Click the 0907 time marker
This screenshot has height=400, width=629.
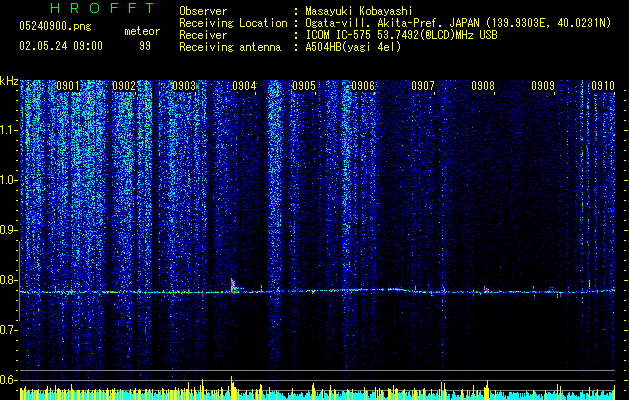click(423, 86)
